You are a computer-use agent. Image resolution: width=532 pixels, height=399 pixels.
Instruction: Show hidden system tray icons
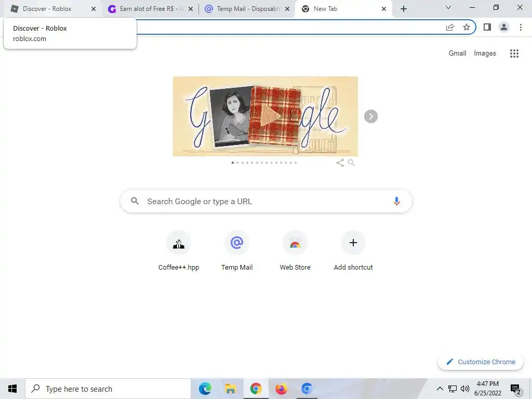(x=440, y=389)
